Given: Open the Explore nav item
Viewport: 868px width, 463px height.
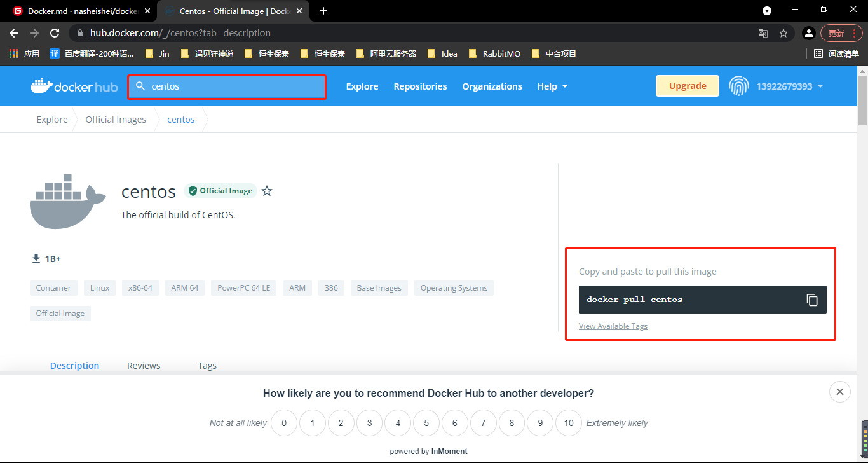Looking at the screenshot, I should 362,86.
